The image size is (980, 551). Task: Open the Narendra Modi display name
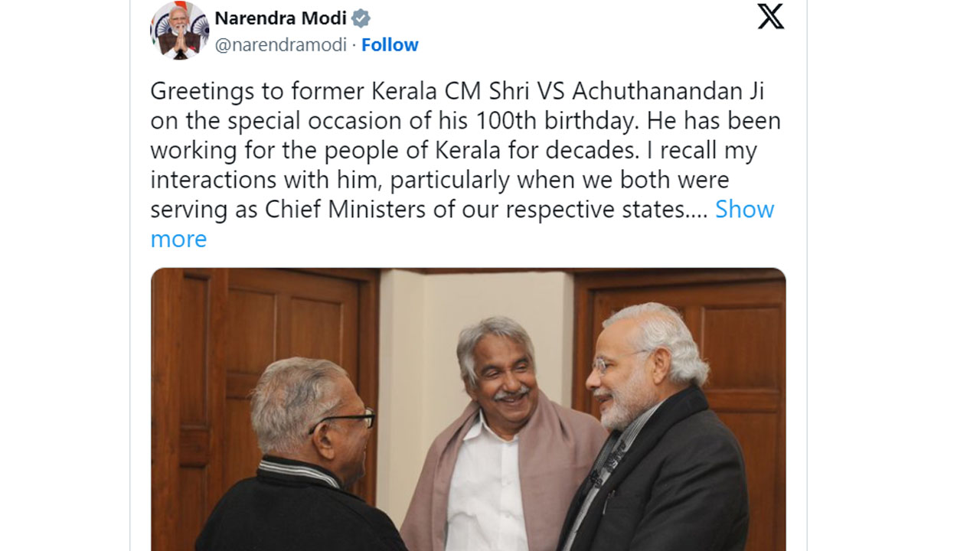click(x=280, y=18)
